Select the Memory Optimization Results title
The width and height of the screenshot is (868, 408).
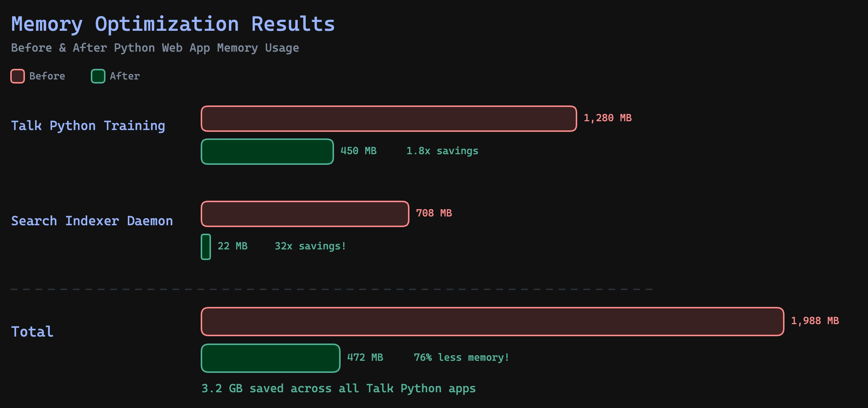[173, 25]
